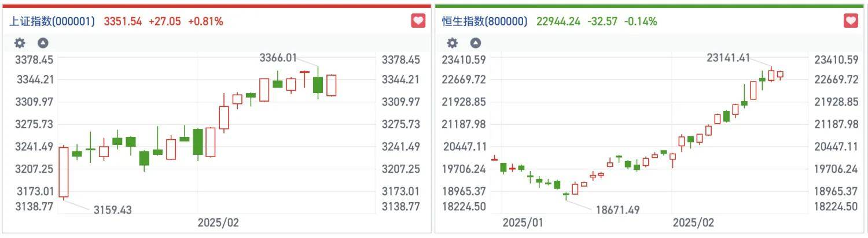The height and width of the screenshot is (238, 868).
Task: Collapse the 上证指数 chart with arrow icon
Action: coord(43,43)
